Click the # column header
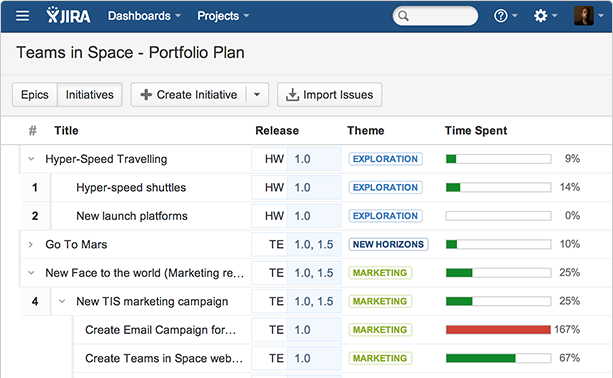This screenshot has width=613, height=378. pyautogui.click(x=32, y=131)
